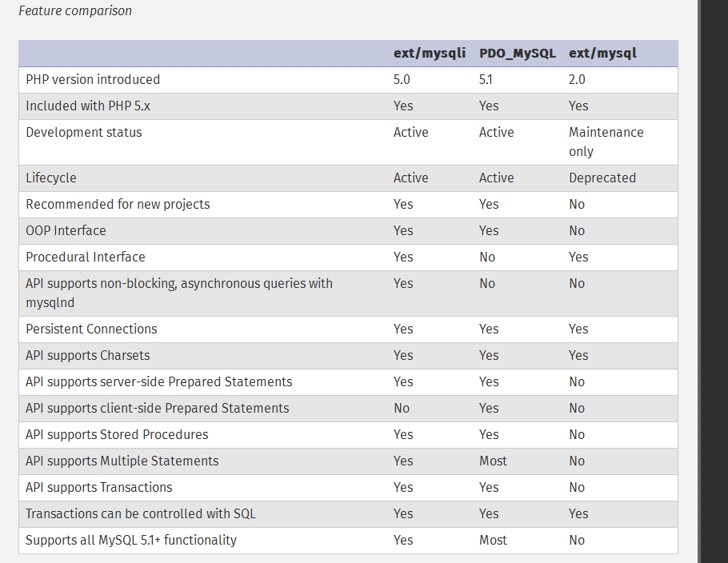
Task: Click the 'Feature comparison' table caption
Action: pyautogui.click(x=75, y=10)
